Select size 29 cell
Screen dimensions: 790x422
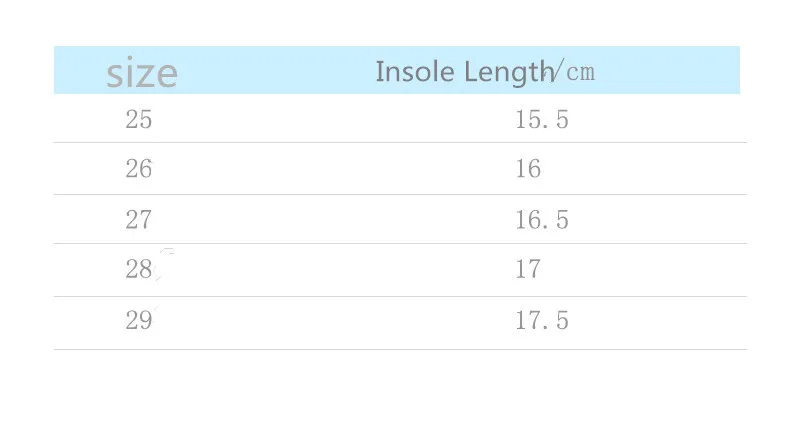(139, 320)
